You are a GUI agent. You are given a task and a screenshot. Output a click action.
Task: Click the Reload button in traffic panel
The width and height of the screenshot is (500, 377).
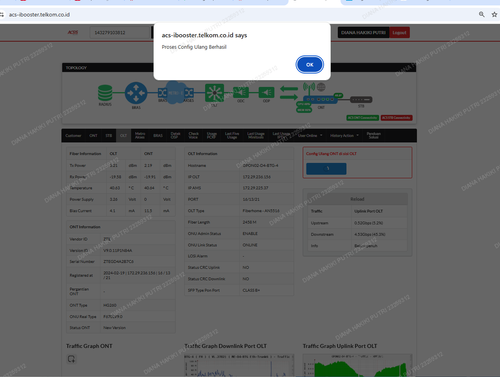(x=357, y=199)
